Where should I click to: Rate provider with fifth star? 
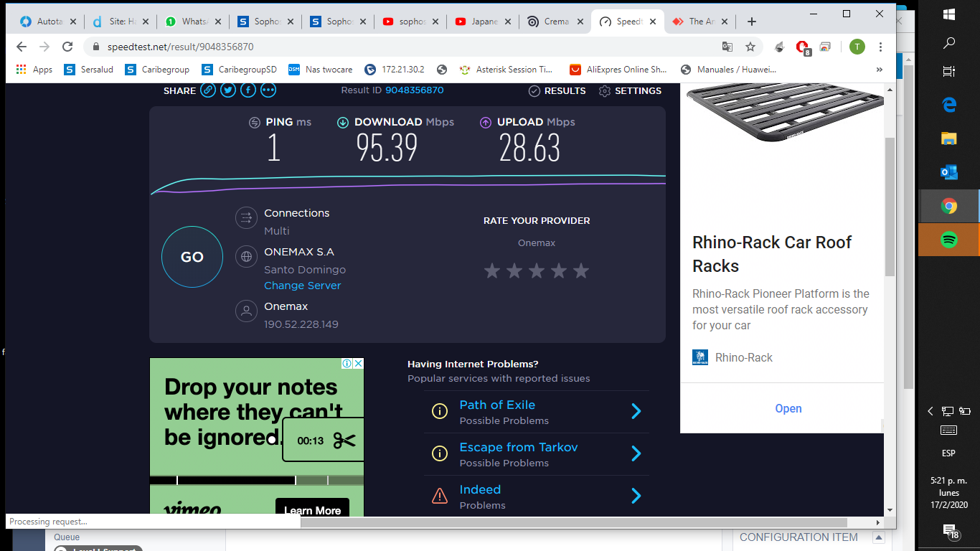point(581,270)
